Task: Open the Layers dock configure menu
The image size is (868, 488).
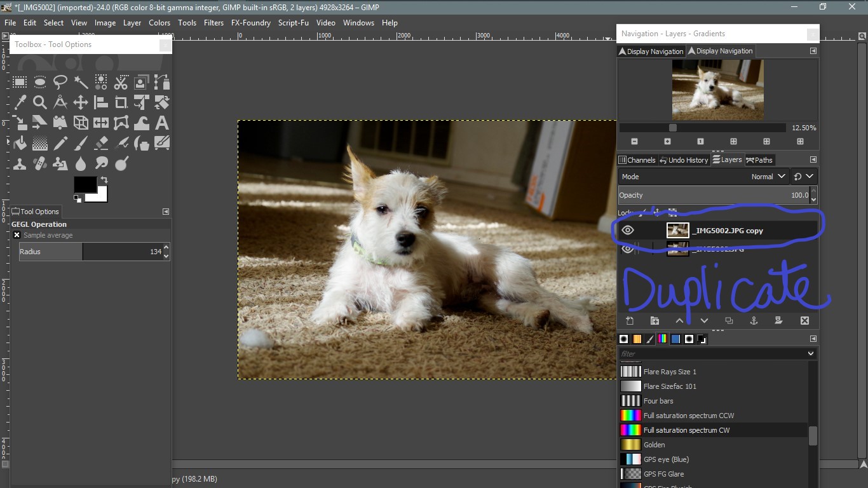Action: [x=813, y=159]
